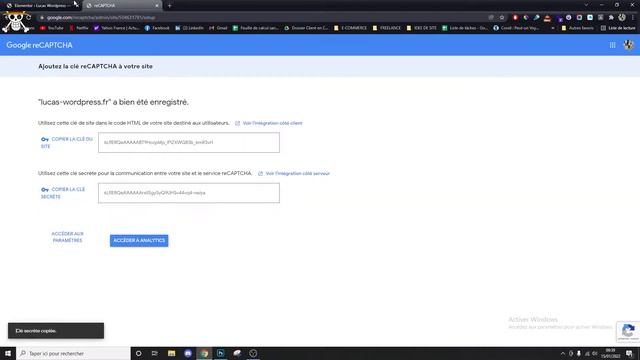
Task: Open the Cortana circle icon in the taskbar
Action: tap(138, 353)
